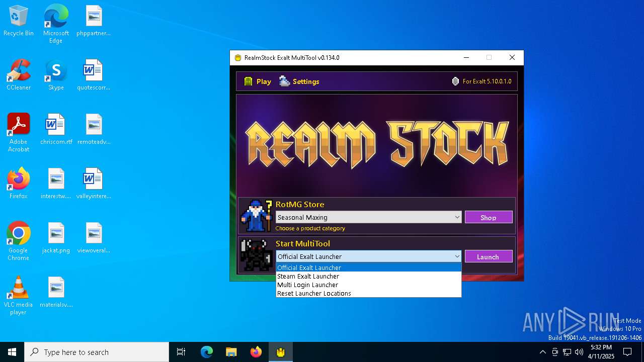Show hidden system tray icons

tap(542, 352)
